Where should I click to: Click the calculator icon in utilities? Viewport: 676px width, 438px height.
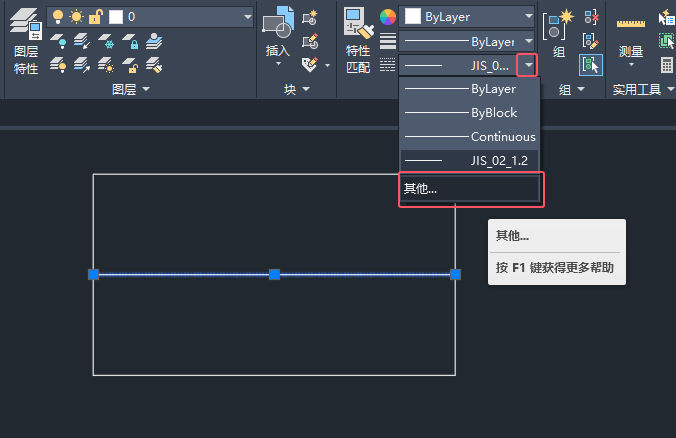pyautogui.click(x=667, y=65)
